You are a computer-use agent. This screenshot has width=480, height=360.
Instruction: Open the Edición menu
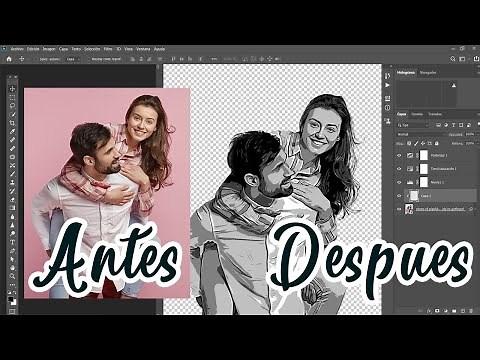[x=33, y=49]
